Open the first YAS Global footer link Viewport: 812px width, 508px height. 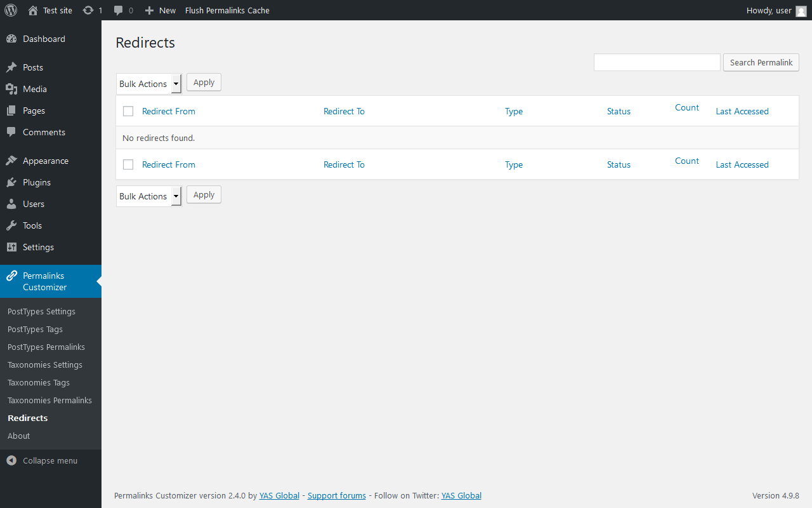[x=279, y=495]
